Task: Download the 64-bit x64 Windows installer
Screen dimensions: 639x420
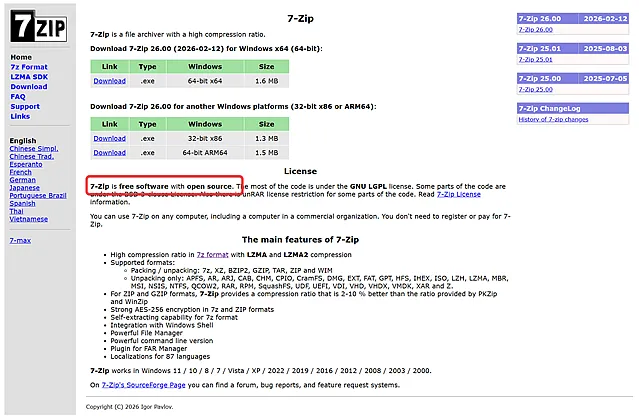Action: 109,81
